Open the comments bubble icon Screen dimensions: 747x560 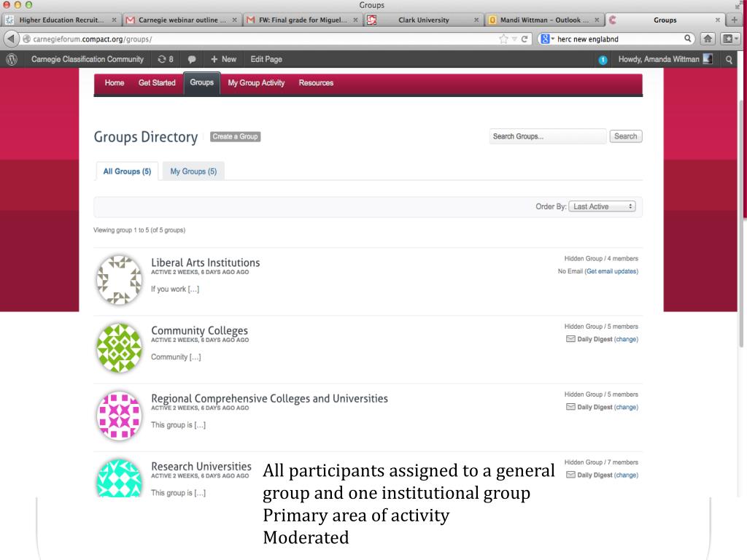point(192,60)
